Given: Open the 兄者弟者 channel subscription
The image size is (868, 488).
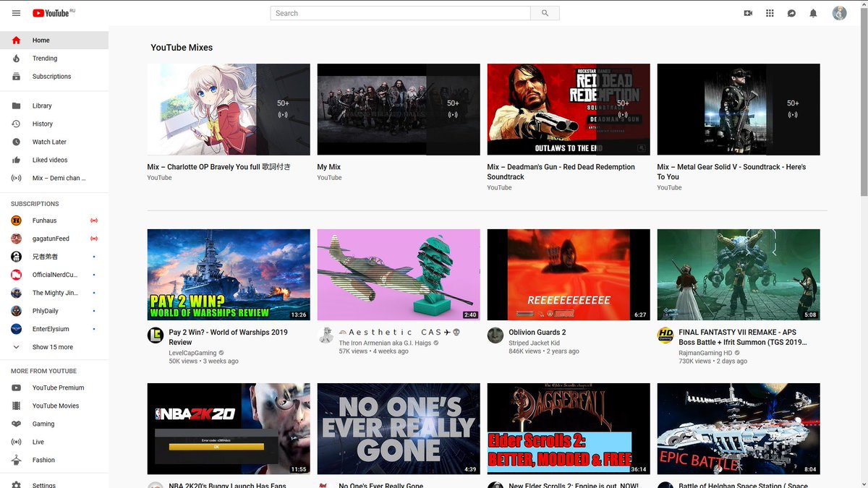Looking at the screenshot, I should coord(54,257).
